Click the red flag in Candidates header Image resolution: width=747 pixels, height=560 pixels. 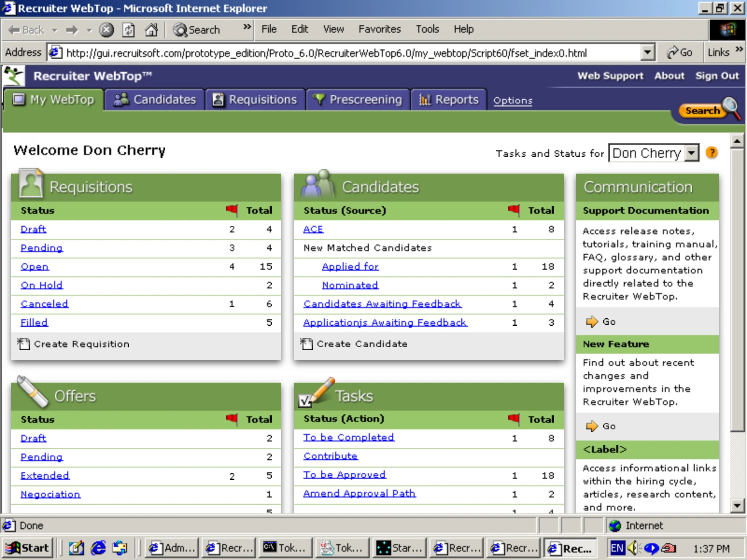coord(514,210)
